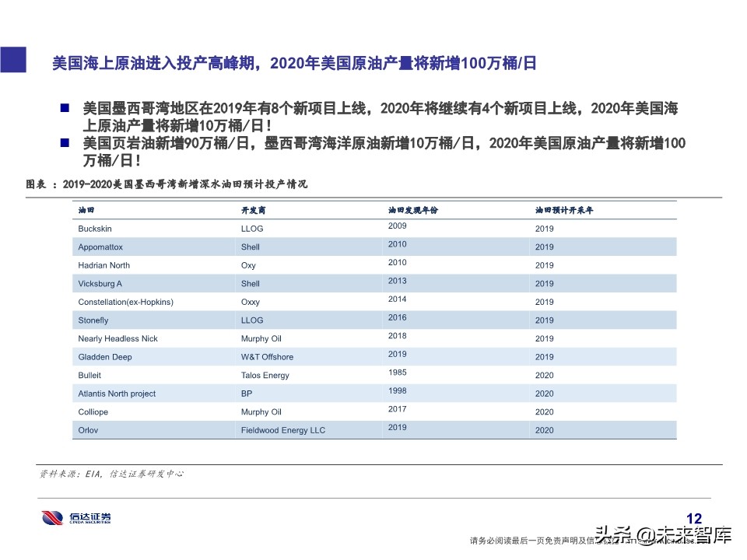Screen dimensions: 747x560
Task: Click the blue square beside the title
Action: coord(13,60)
